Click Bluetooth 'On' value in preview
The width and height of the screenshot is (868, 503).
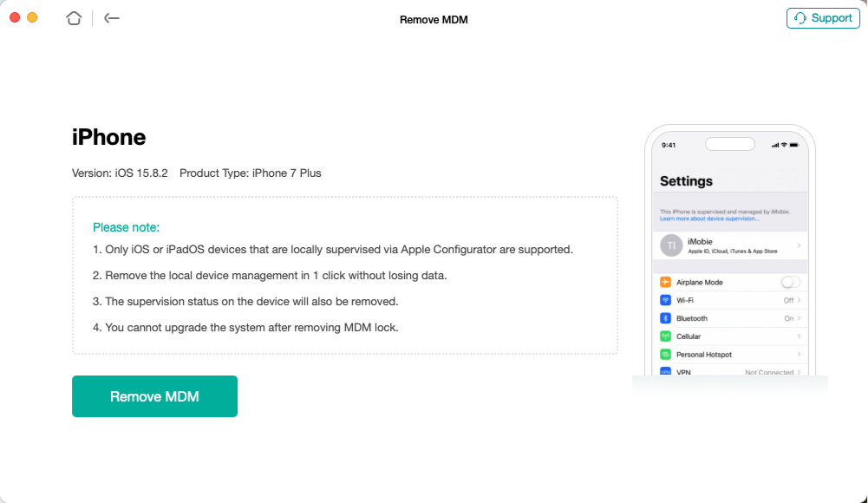pyautogui.click(x=789, y=319)
